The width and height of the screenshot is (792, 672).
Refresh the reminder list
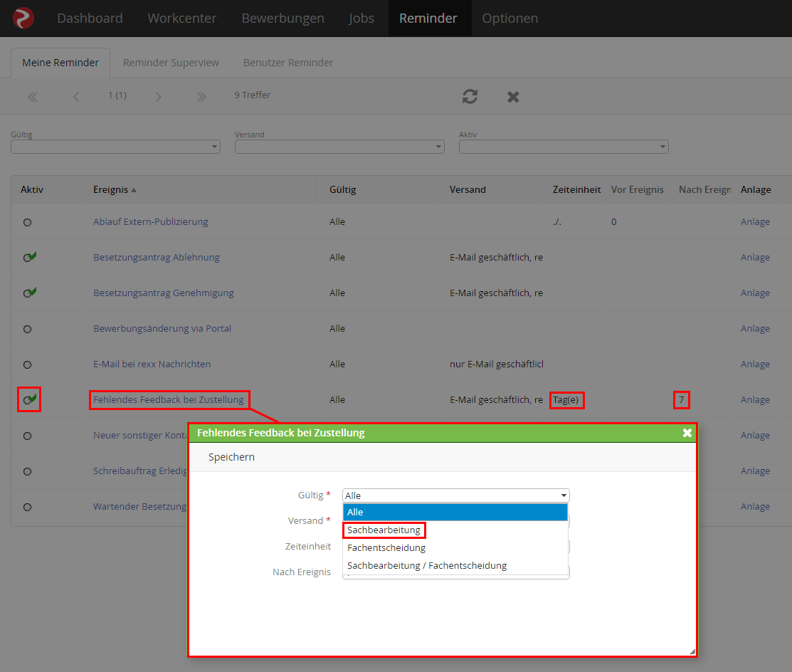470,97
